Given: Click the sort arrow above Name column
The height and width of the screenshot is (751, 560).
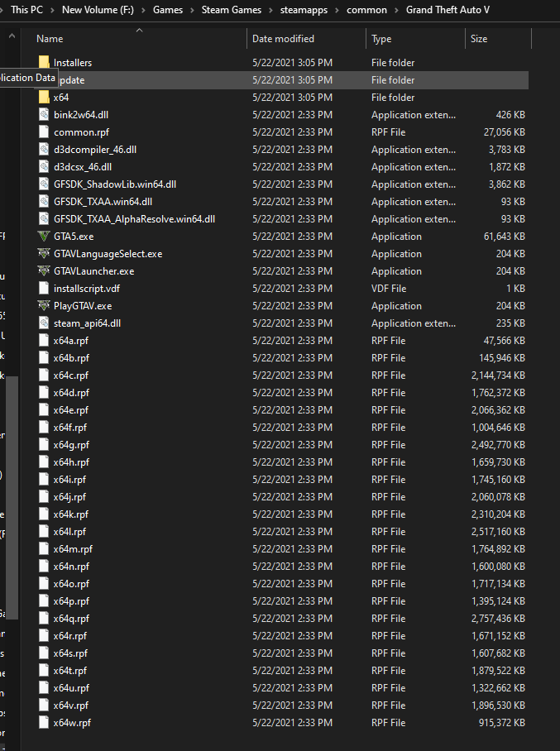Looking at the screenshot, I should click(x=140, y=30).
